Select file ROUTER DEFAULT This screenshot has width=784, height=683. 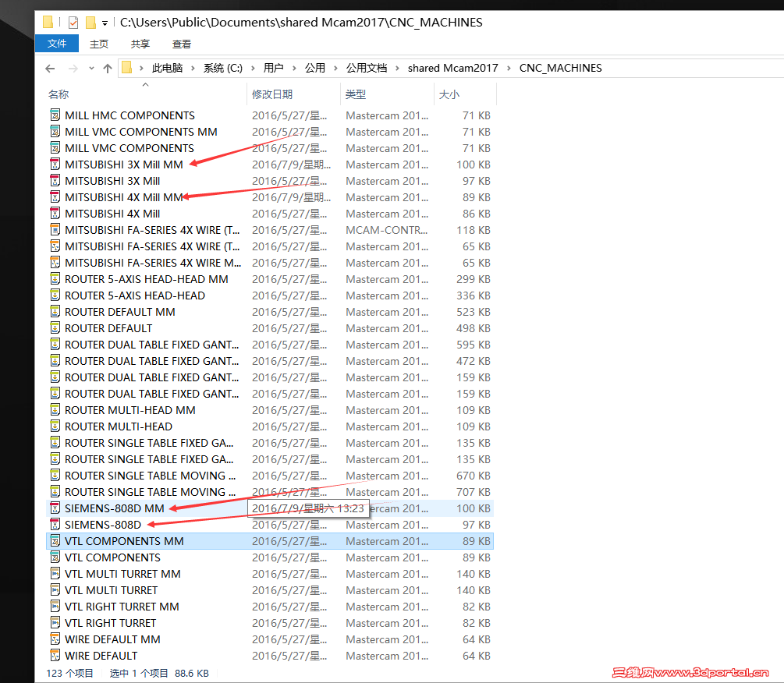click(x=108, y=328)
